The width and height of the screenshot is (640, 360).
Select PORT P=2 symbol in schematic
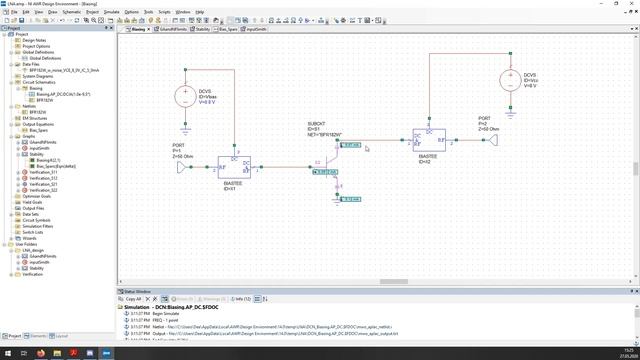(x=493, y=140)
